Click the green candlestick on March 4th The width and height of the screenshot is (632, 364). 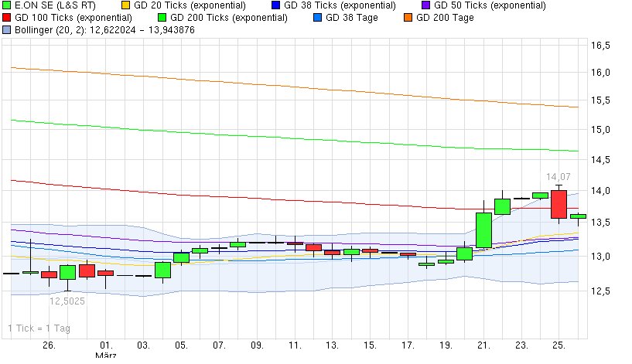click(x=163, y=270)
